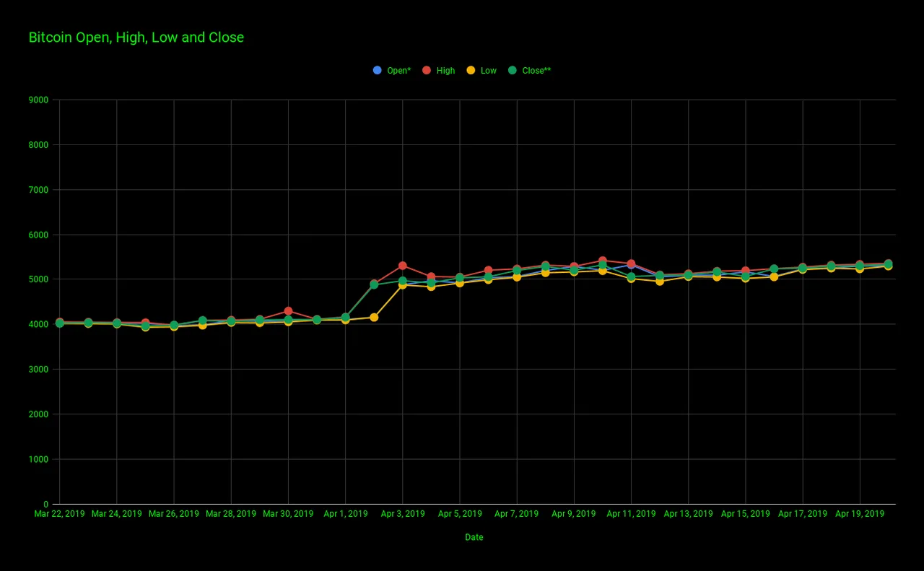Select the "Open*" legend label
Screen dimensions: 924x571
click(399, 71)
